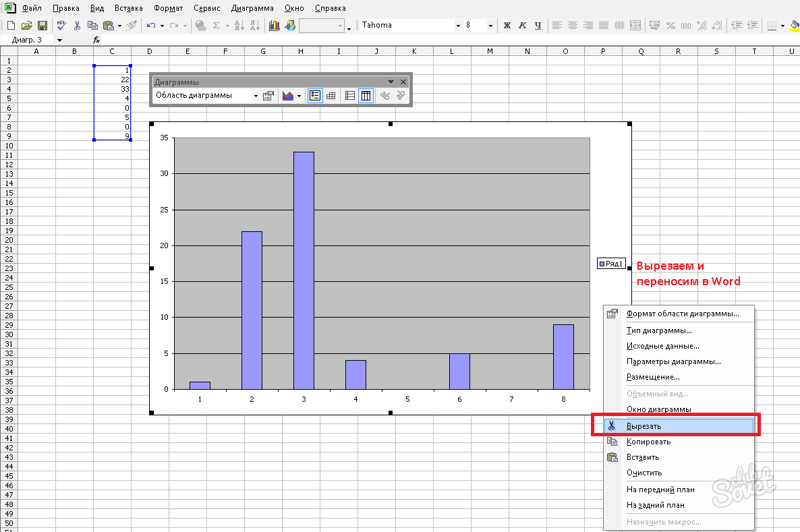Toggle the data table button in chart toolbar
This screenshot has width=800, height=532.
coord(331,96)
